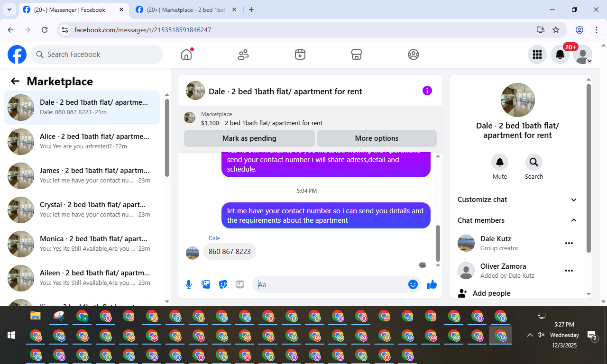Image resolution: width=607 pixels, height=364 pixels.
Task: Send a thumbs-up like
Action: pyautogui.click(x=432, y=284)
